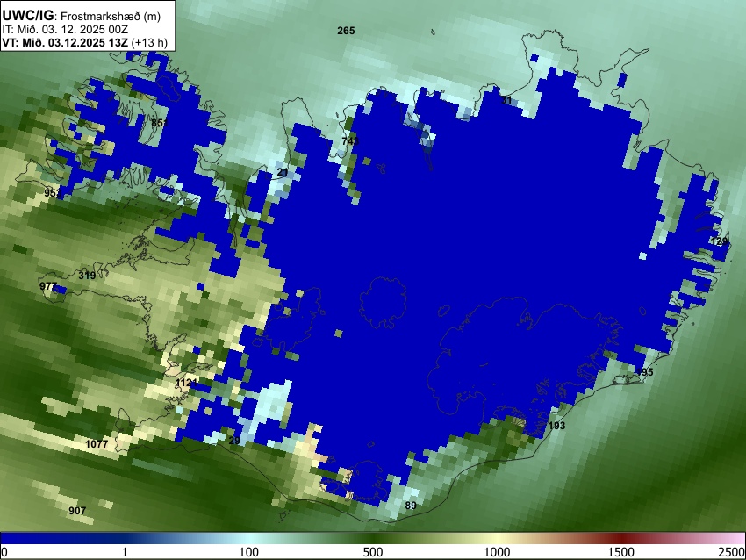Click the color scale label 1000
The width and height of the screenshot is (746, 560).
click(497, 552)
